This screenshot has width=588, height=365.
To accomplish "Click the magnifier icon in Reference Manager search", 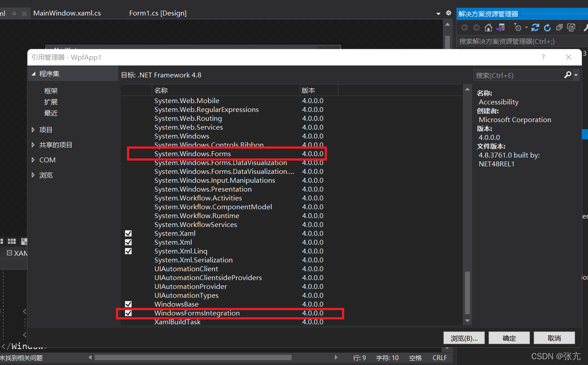I will [568, 75].
